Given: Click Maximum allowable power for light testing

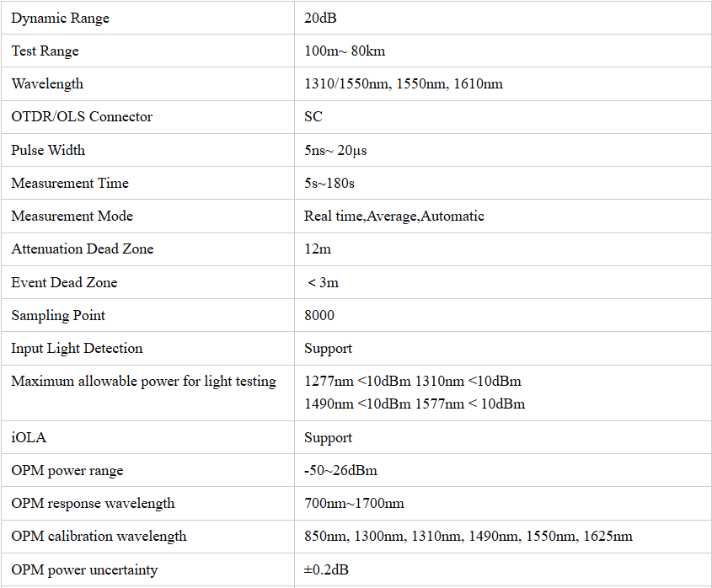Looking at the screenshot, I should pyautogui.click(x=143, y=381).
